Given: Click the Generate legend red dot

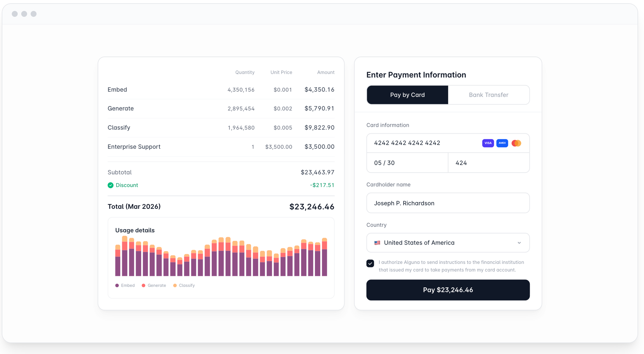Looking at the screenshot, I should click(x=144, y=285).
